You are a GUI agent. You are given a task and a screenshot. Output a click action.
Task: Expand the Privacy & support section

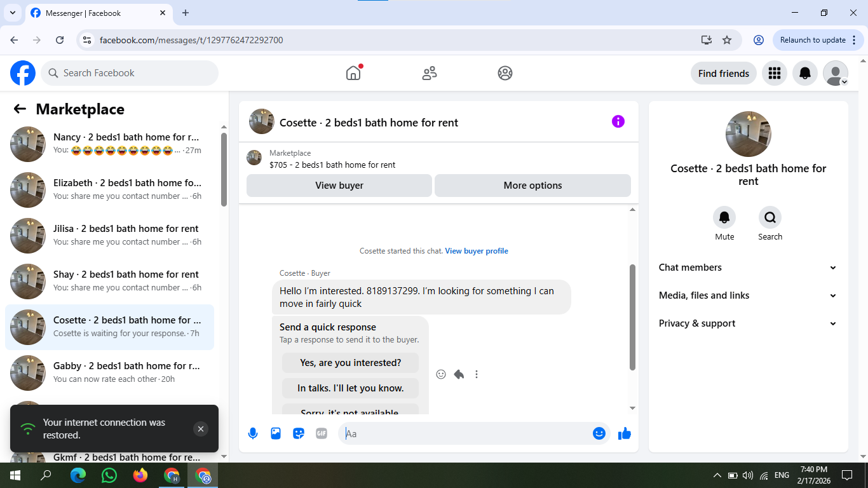[748, 323]
